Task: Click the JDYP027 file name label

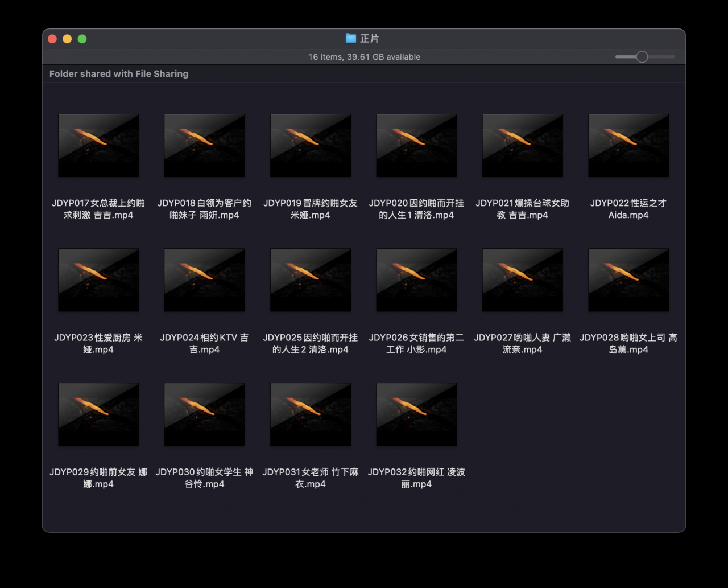Action: [x=522, y=343]
